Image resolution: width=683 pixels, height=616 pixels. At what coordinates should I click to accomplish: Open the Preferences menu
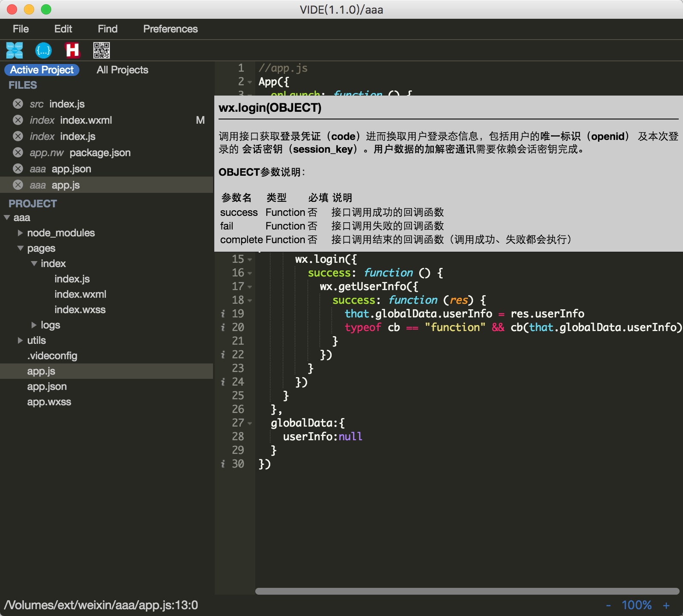click(x=170, y=29)
